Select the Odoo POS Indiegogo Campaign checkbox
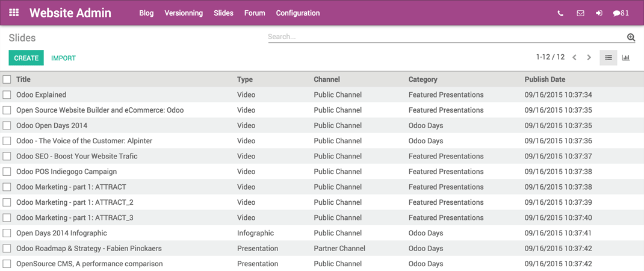644x271 pixels. pyautogui.click(x=7, y=172)
